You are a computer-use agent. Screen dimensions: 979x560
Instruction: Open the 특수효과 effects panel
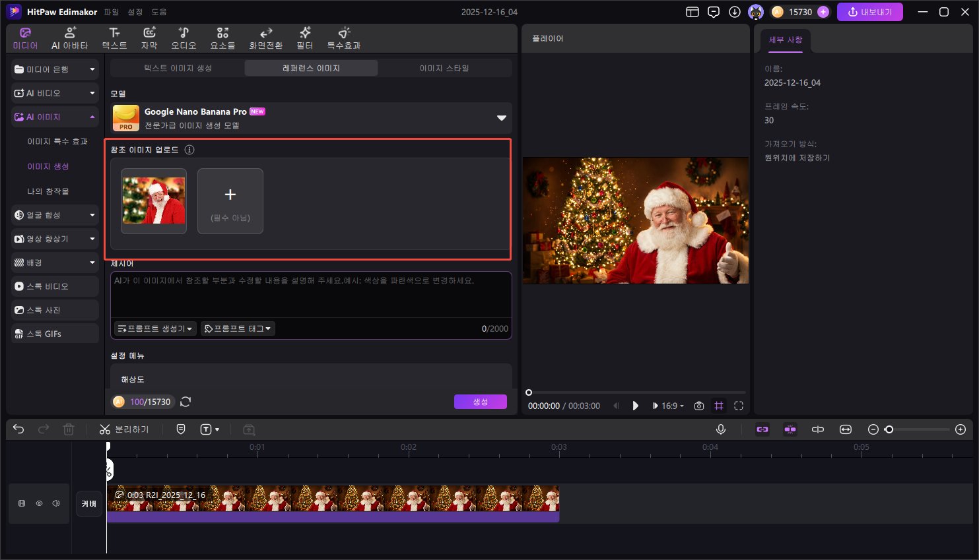point(343,38)
